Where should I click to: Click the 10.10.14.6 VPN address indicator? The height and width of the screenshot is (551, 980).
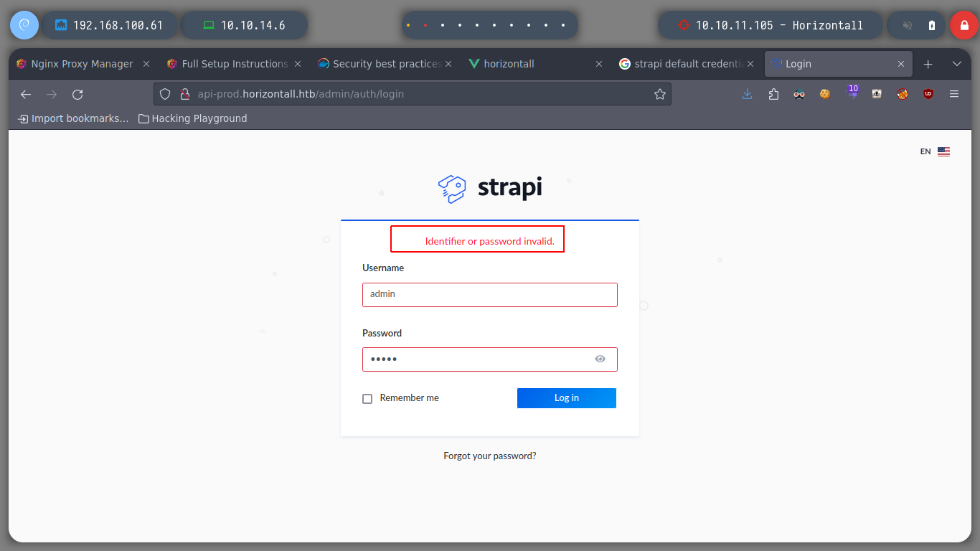[x=244, y=25]
